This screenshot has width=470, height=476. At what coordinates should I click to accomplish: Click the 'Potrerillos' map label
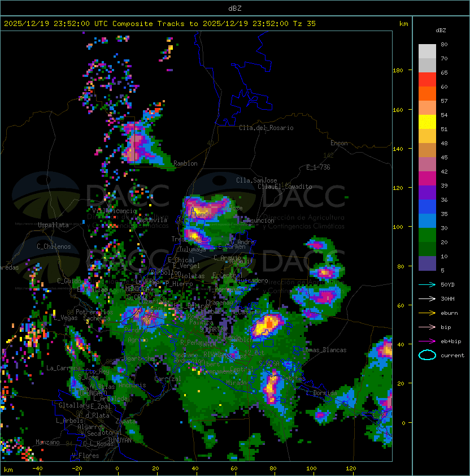coord(94,312)
